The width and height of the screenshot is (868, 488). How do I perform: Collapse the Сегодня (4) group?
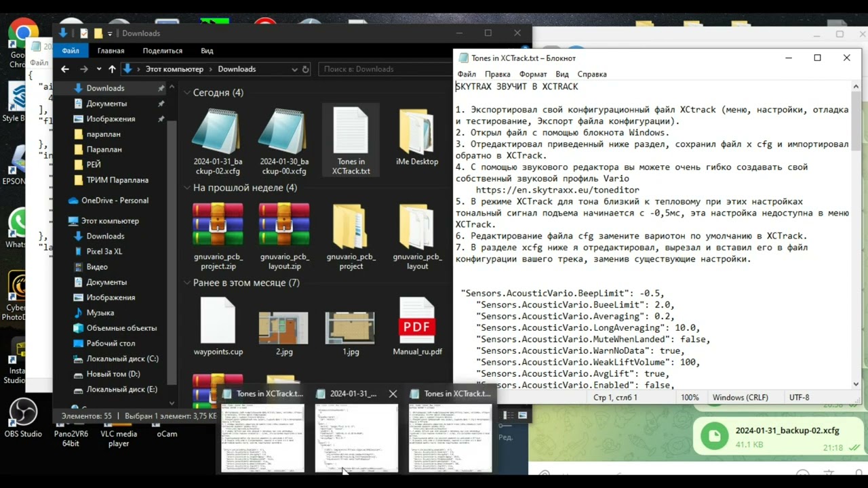187,92
